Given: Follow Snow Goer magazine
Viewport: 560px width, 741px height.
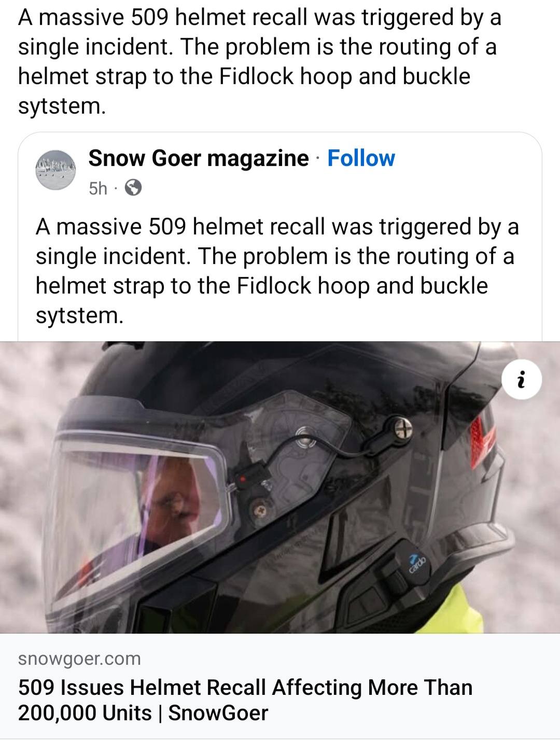Looking at the screenshot, I should tap(361, 158).
